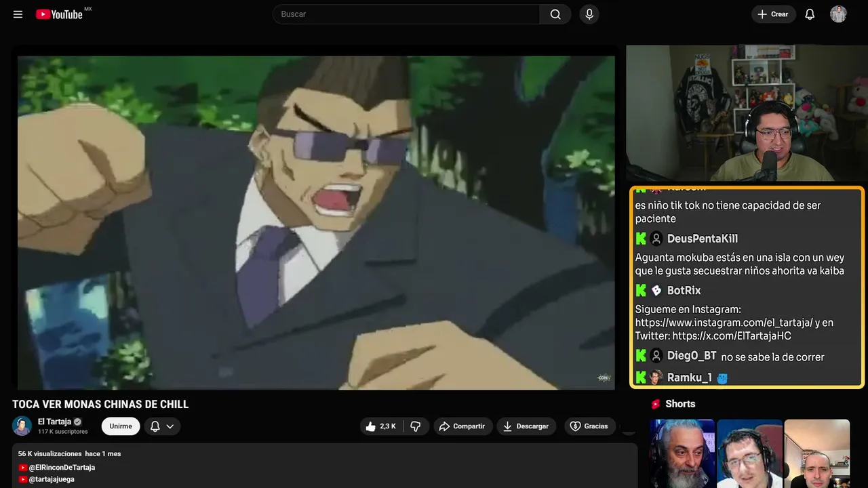Click the Dieg0_BT username in chat

692,356
